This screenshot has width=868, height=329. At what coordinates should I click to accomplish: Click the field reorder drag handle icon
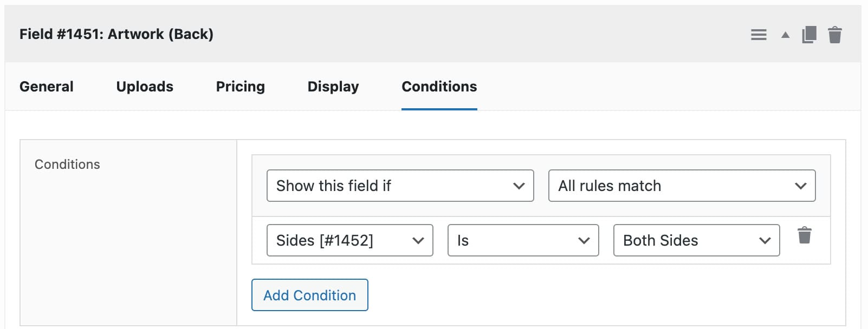[759, 34]
